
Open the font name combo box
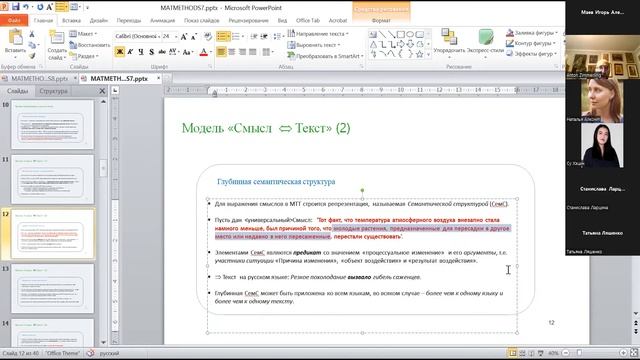pyautogui.click(x=138, y=36)
